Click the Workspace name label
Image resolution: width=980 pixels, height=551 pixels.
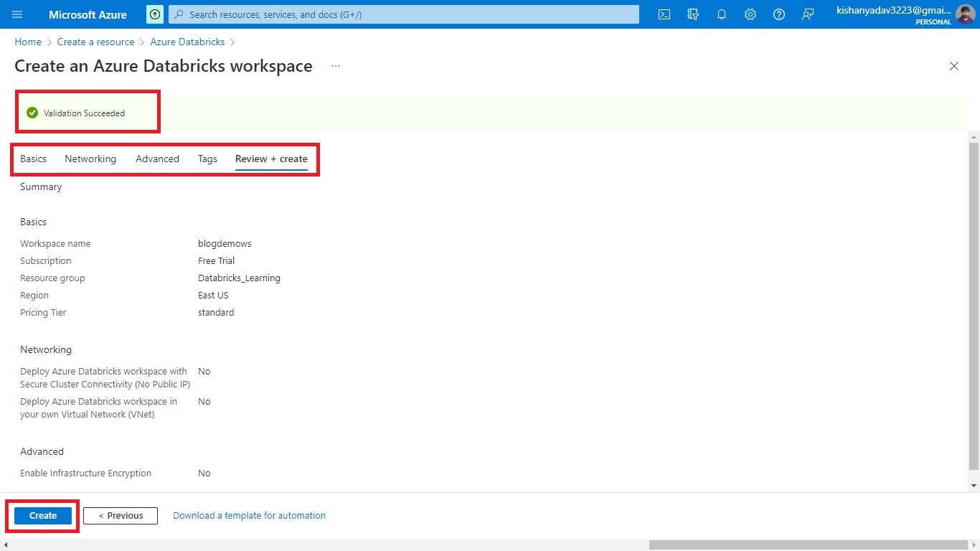[x=55, y=243]
